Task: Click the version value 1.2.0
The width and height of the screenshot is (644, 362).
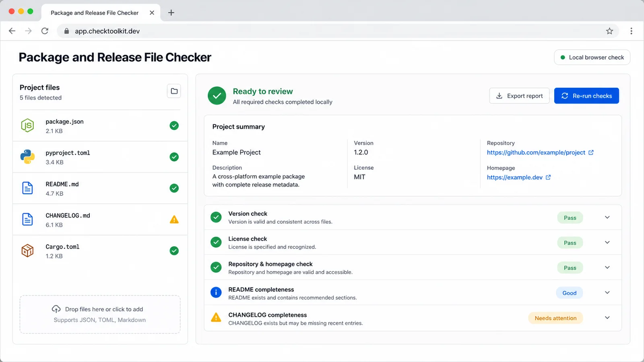Action: pyautogui.click(x=361, y=152)
